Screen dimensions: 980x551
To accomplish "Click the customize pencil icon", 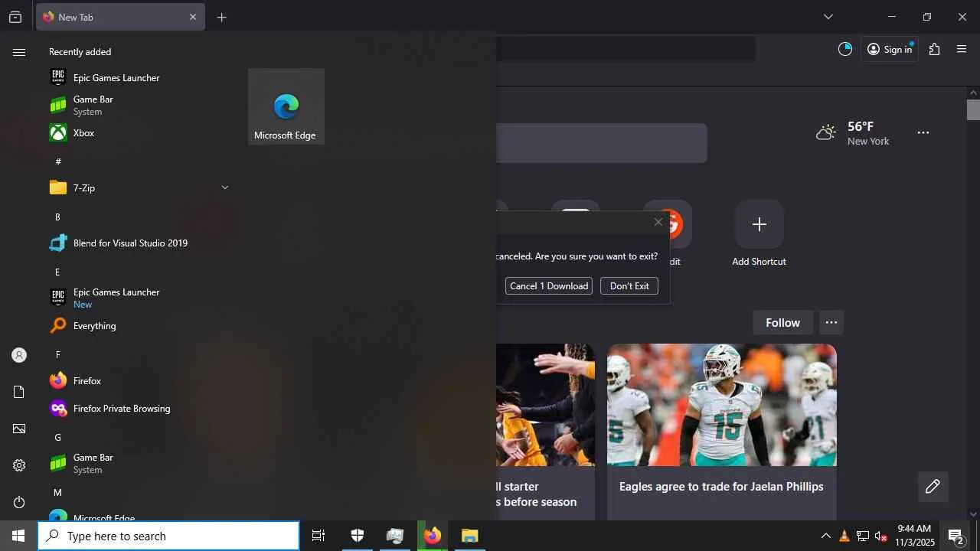I will (933, 487).
